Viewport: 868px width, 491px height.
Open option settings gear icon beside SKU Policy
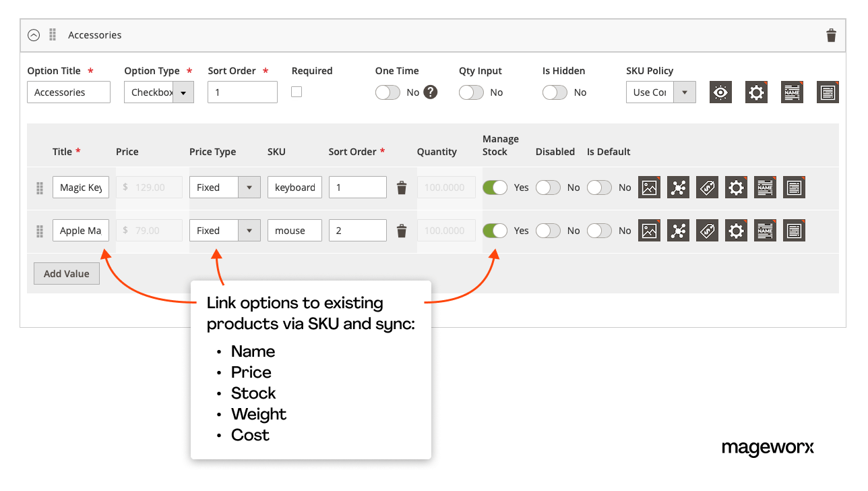(x=756, y=92)
